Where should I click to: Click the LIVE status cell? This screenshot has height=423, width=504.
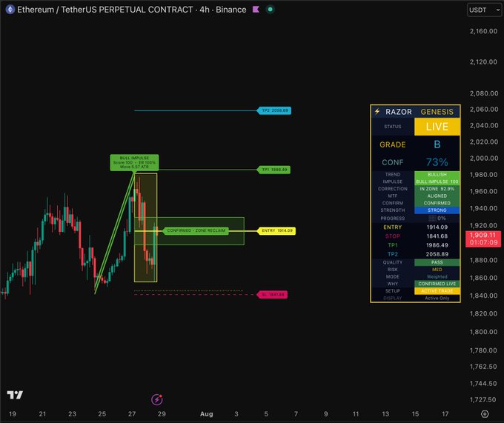(437, 127)
